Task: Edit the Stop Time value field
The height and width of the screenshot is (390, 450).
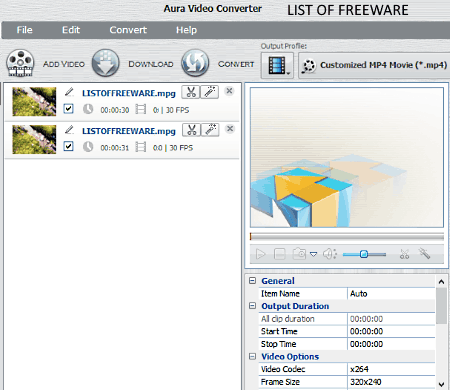Action: (391, 344)
